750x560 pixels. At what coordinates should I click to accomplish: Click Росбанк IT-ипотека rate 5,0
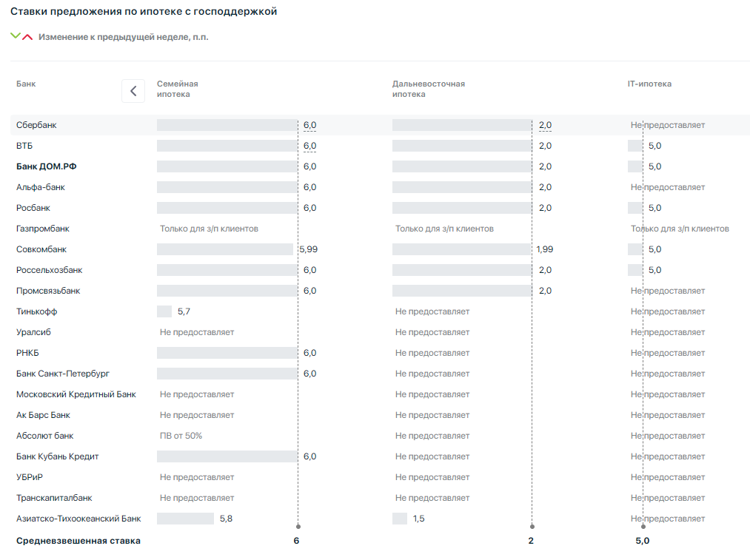click(654, 208)
